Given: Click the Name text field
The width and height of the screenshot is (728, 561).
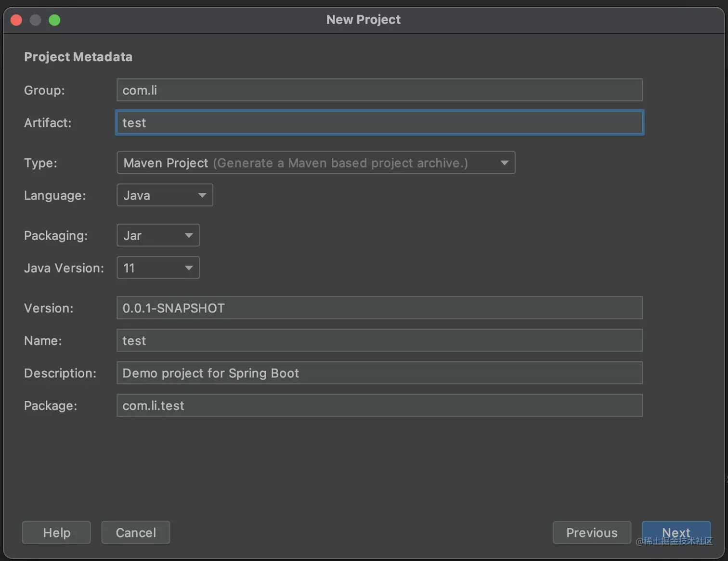Looking at the screenshot, I should 379,341.
